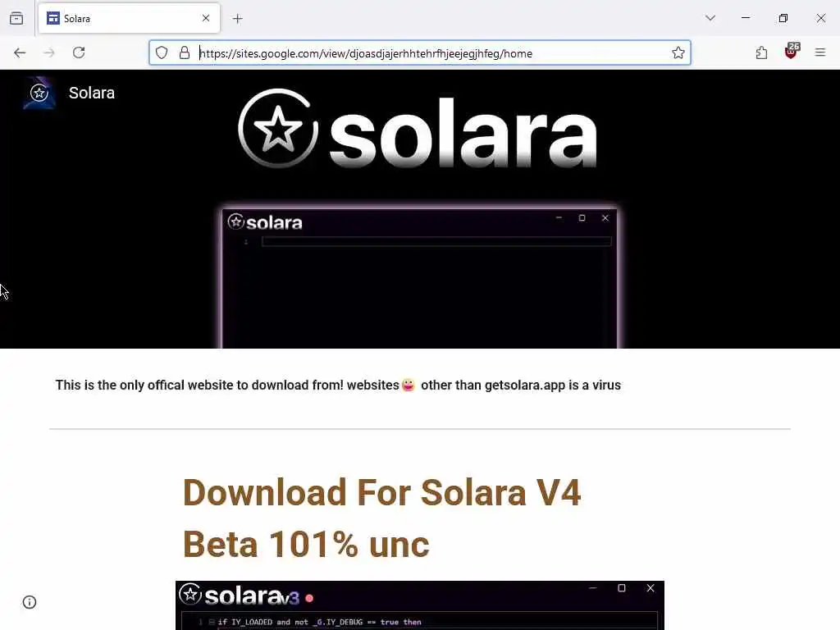The height and width of the screenshot is (630, 840).
Task: Close the Solara tab
Action: pyautogui.click(x=206, y=18)
